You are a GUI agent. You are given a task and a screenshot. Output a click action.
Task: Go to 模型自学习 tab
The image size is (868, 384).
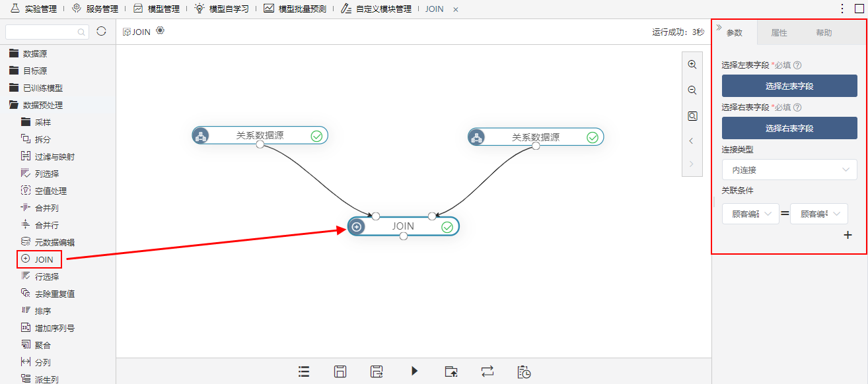point(221,9)
